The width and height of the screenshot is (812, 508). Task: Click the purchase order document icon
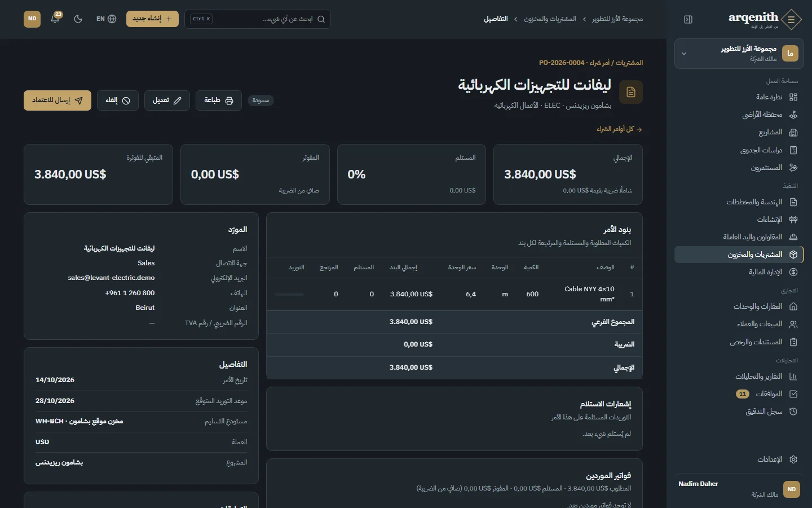pos(631,92)
